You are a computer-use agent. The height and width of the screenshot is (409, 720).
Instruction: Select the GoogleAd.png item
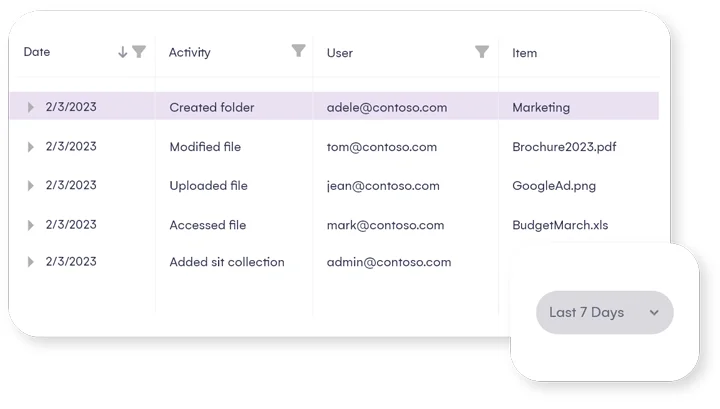(x=554, y=186)
